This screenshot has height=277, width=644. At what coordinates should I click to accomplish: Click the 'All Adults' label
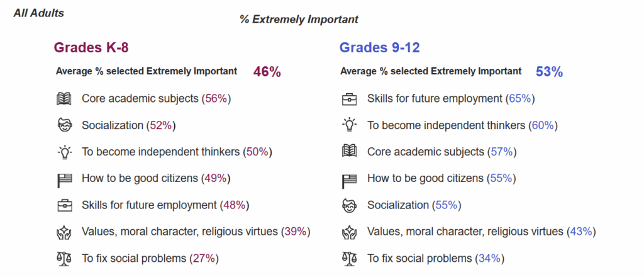[x=38, y=13]
